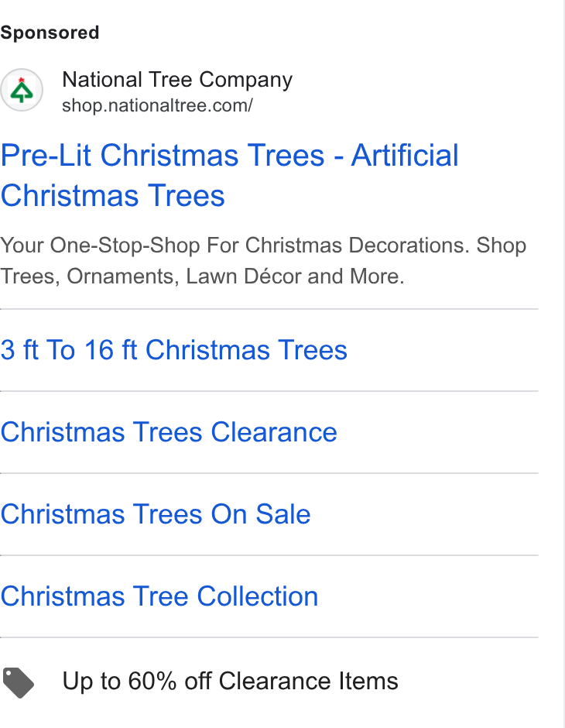
Task: Click the gray price tag icon
Action: [18, 682]
